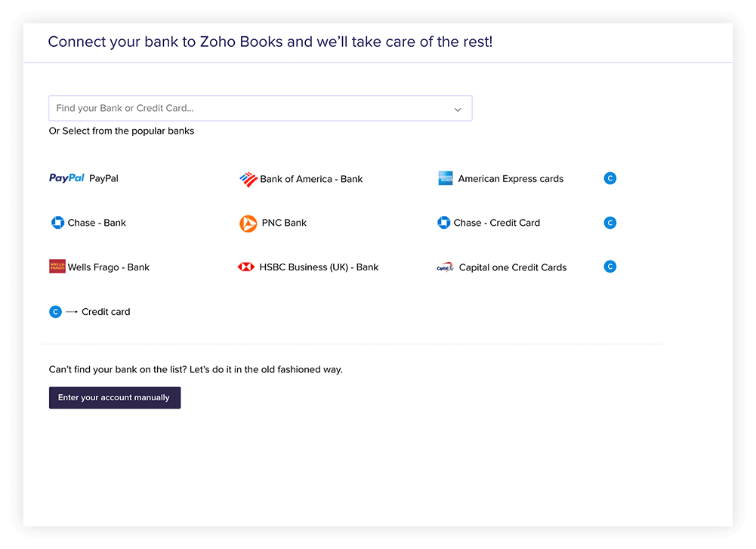Select the American Express cards icon

(x=445, y=178)
